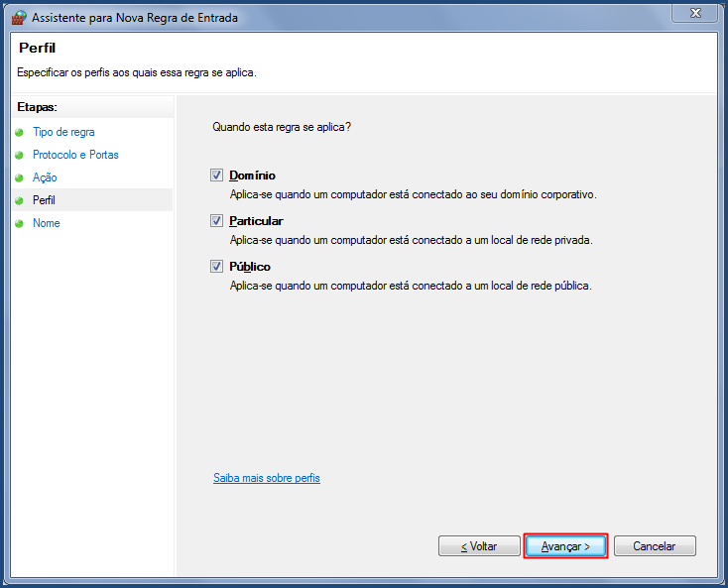
Task: Close the Nova Regra de Entrada wizard
Action: (694, 13)
